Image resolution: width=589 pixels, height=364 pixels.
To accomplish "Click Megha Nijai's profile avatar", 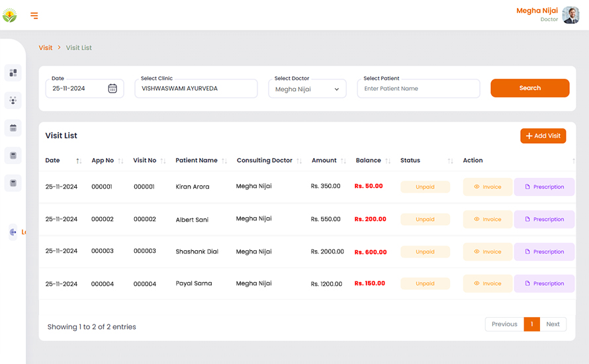I will pos(570,15).
